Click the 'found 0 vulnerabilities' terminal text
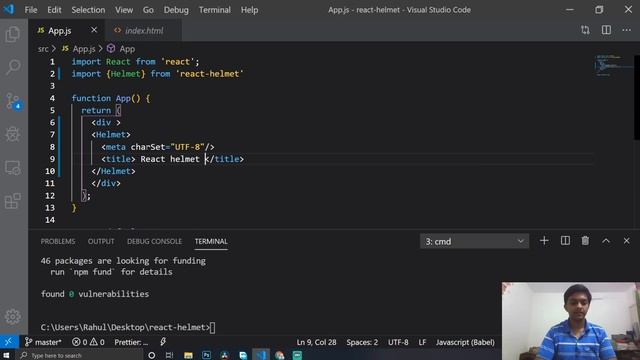640x360 pixels. pyautogui.click(x=95, y=294)
